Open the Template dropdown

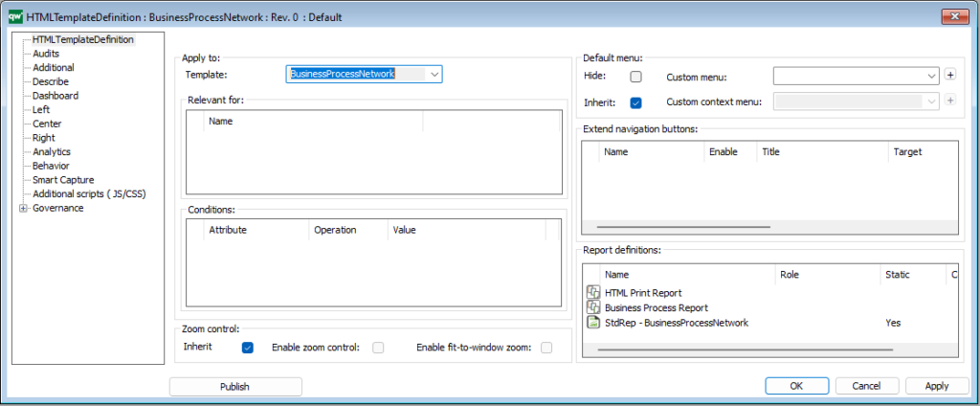tap(434, 74)
